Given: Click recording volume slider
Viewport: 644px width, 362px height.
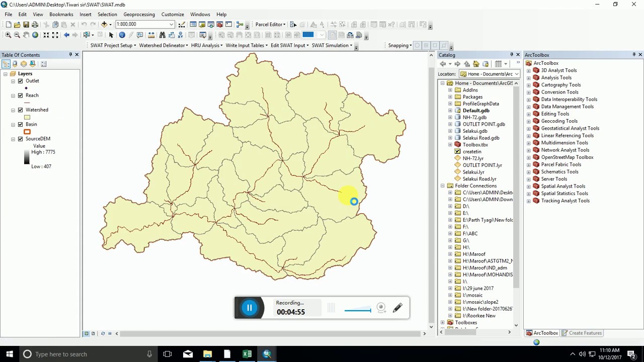Looking at the screenshot, I should (358, 310).
